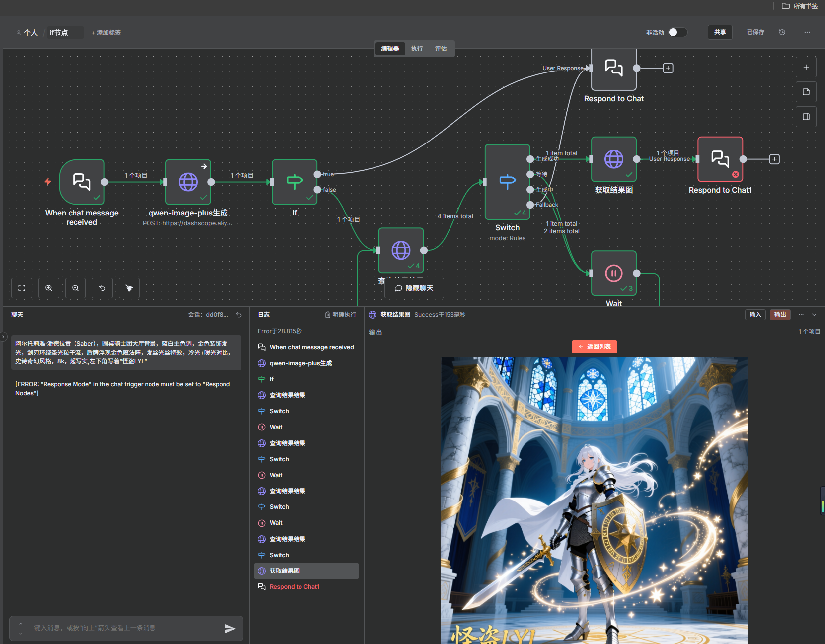
Task: Click the 返回列表 button
Action: tap(594, 347)
